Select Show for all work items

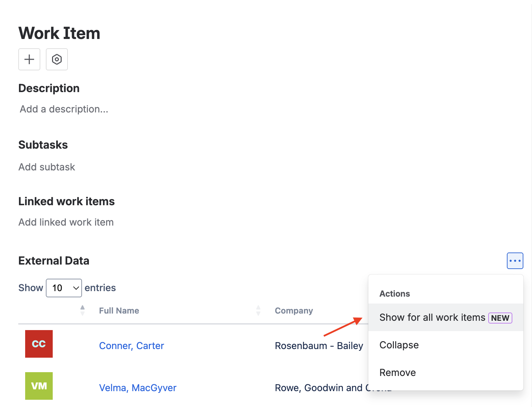click(432, 317)
